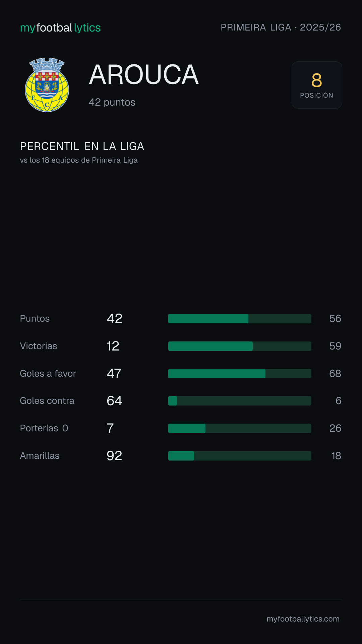362x644 pixels.
Task: Click the Amarillas value 92
Action: point(114,456)
